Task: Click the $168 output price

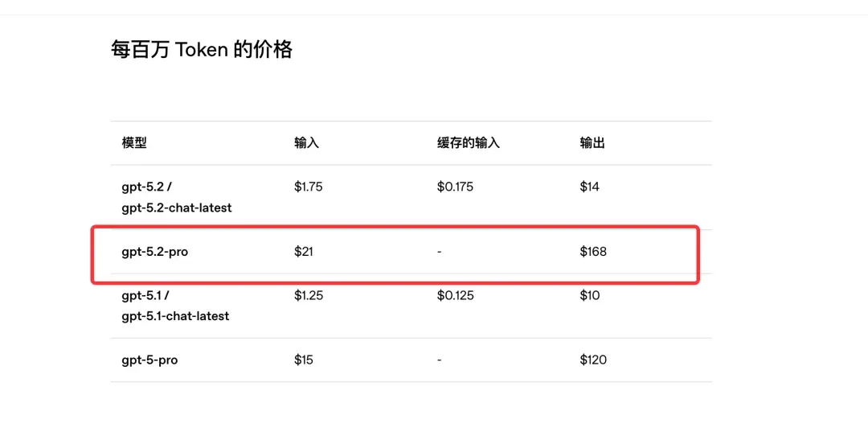Action: pyautogui.click(x=593, y=252)
